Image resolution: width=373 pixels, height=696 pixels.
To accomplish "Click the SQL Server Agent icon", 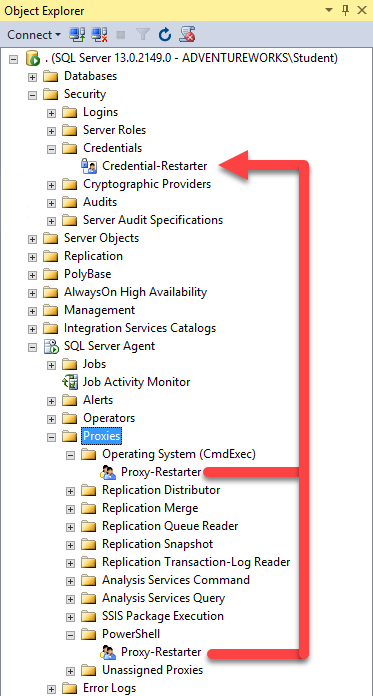I will 51,346.
